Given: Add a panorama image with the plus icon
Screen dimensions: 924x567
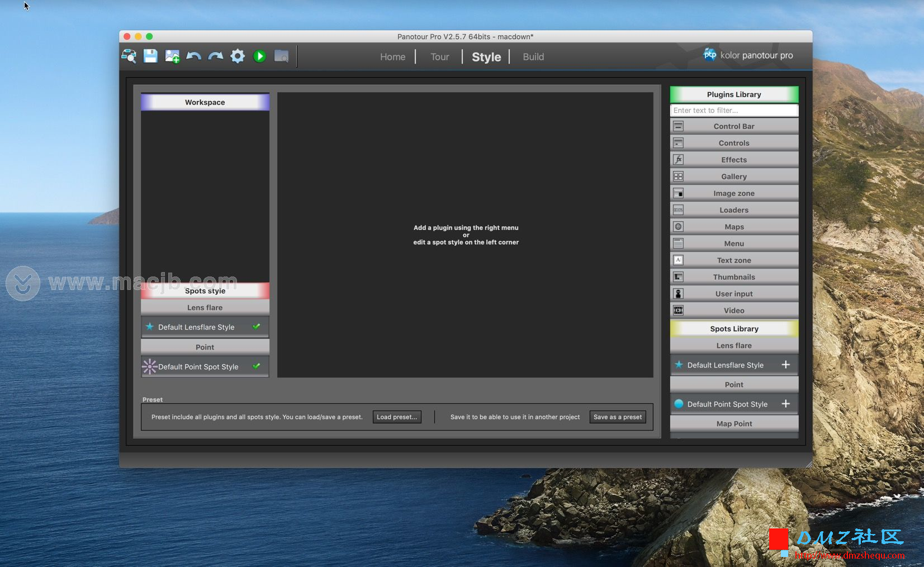Looking at the screenshot, I should (172, 56).
